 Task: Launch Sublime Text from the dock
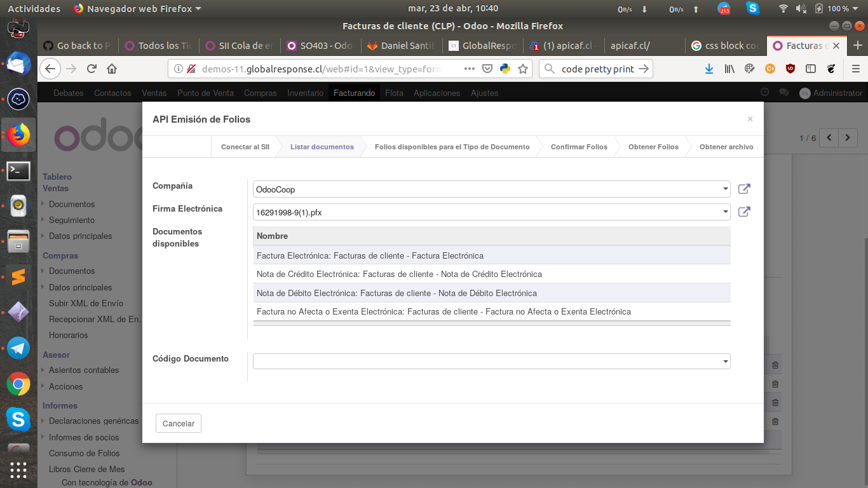click(18, 277)
